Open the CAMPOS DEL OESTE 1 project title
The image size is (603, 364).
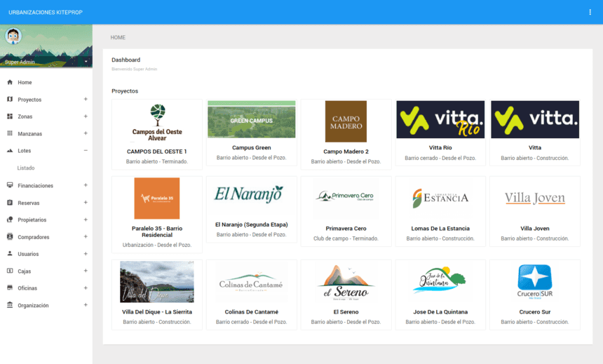(157, 151)
